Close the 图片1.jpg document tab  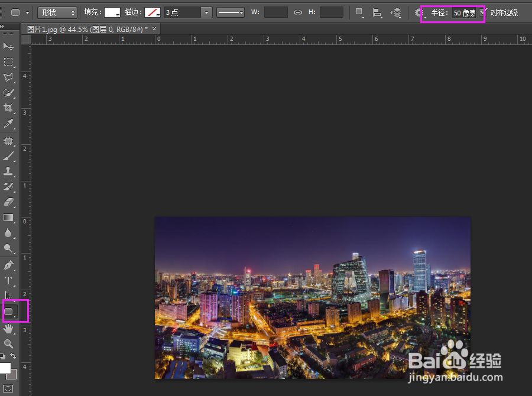(154, 28)
